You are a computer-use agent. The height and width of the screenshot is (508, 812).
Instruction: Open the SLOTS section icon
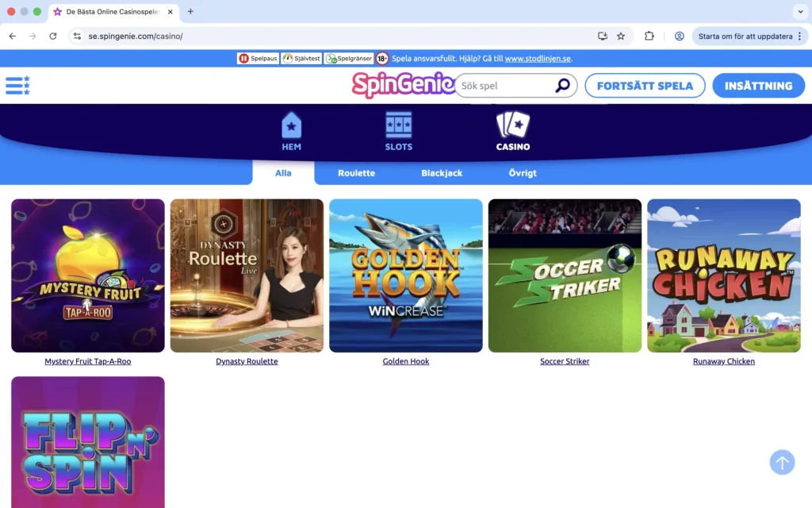tap(397, 125)
